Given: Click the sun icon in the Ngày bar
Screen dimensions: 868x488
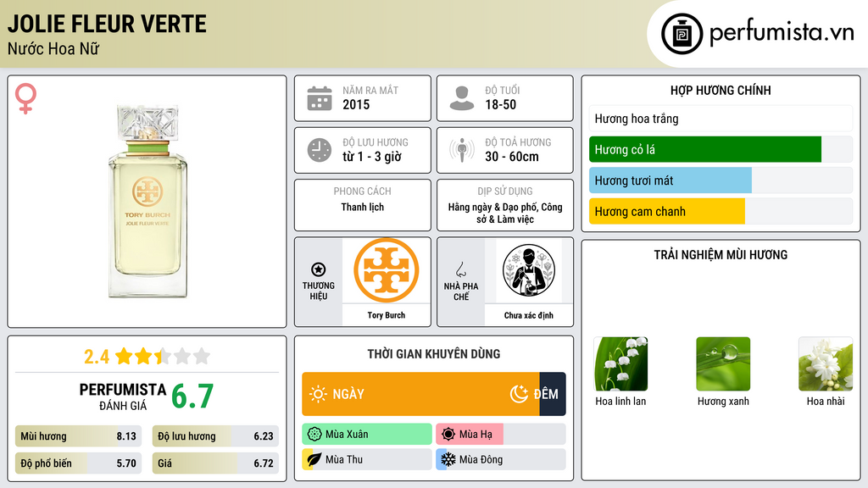Looking at the screenshot, I should click(318, 394).
